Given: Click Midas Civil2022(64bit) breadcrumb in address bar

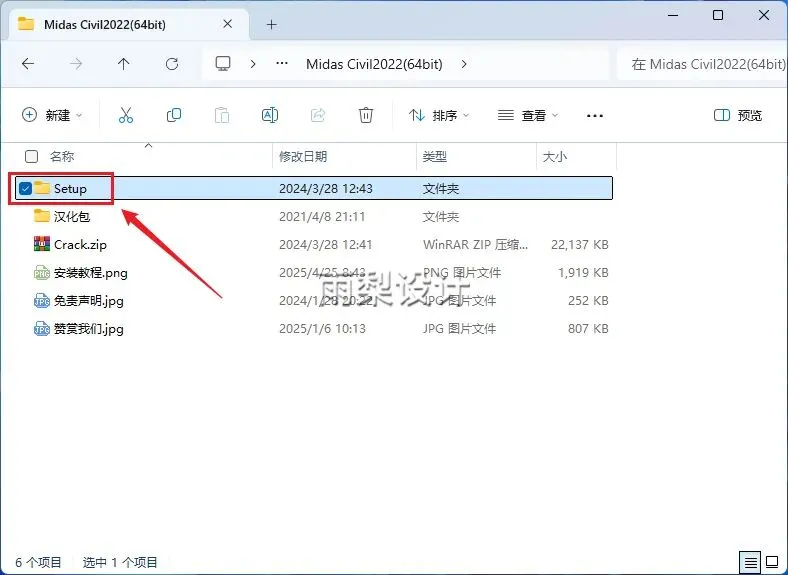Looking at the screenshot, I should (x=374, y=64).
